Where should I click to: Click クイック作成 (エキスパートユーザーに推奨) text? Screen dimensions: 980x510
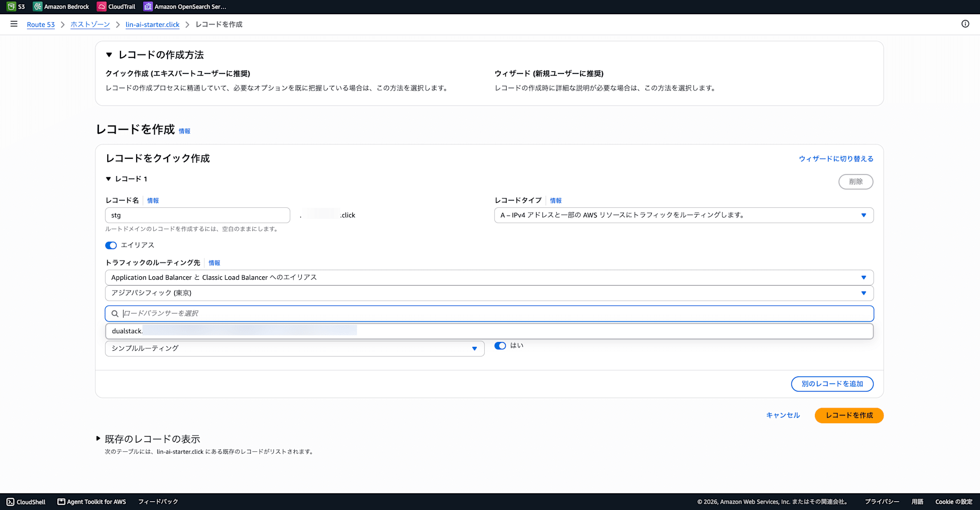tap(178, 73)
